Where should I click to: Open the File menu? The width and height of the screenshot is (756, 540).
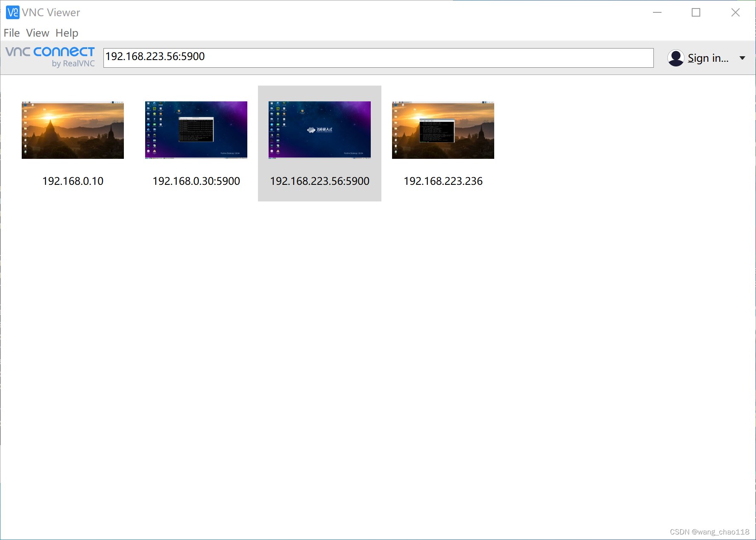11,33
